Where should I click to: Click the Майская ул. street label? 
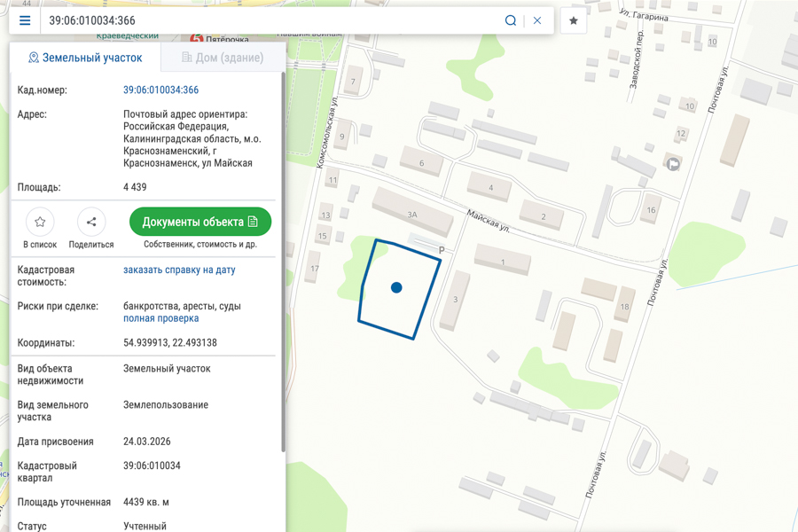[x=488, y=222]
